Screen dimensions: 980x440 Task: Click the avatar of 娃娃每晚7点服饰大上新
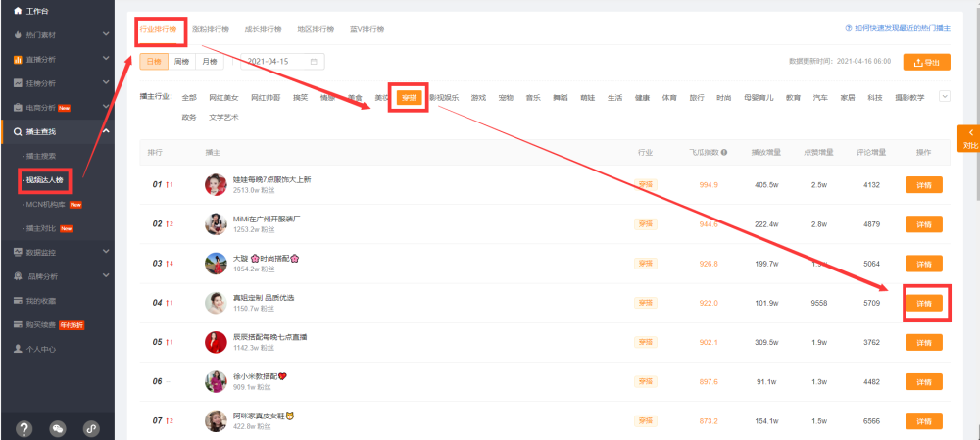(216, 184)
